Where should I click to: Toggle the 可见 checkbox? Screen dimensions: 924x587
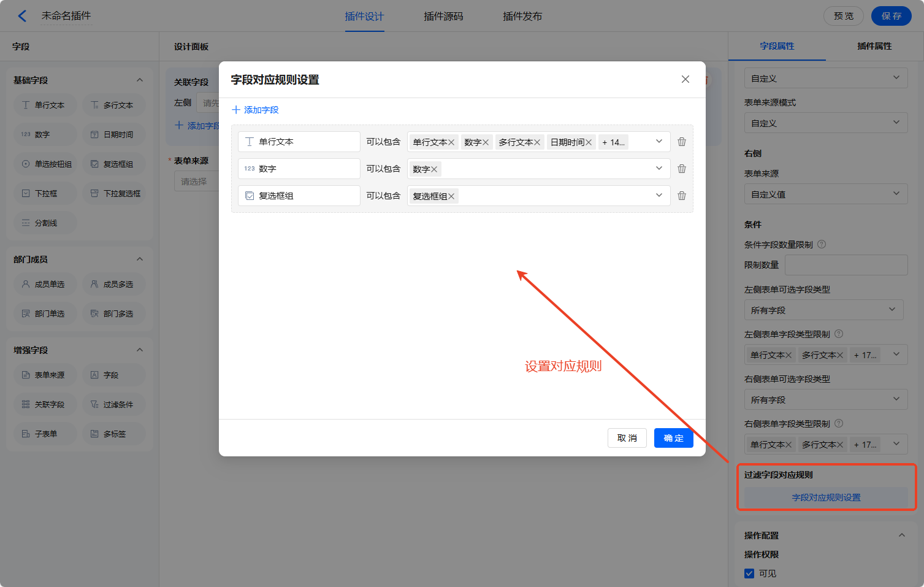[x=749, y=574]
